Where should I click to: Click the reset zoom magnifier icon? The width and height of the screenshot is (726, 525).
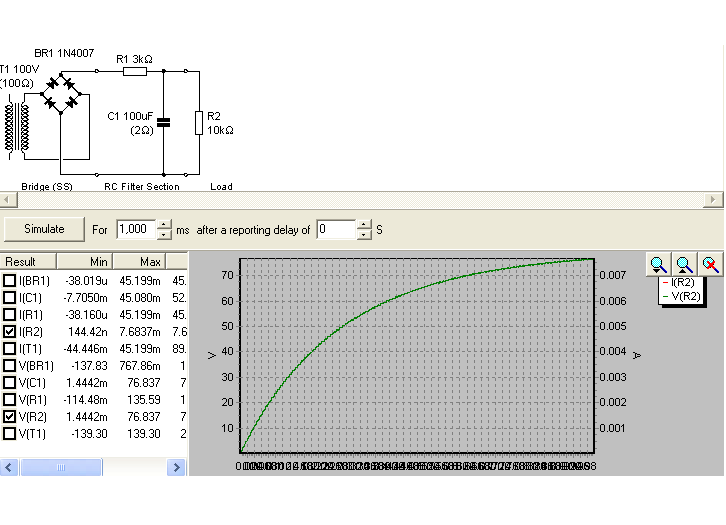[x=710, y=265]
